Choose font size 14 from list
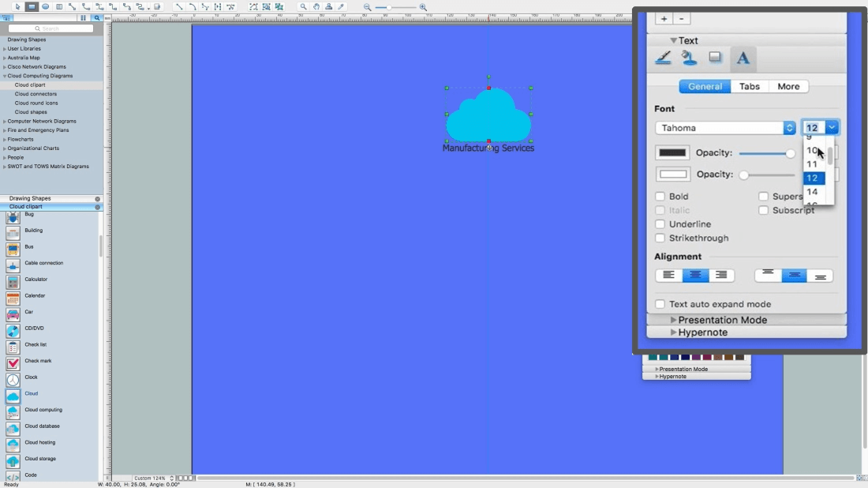Viewport: 868px width, 488px height. pos(812,192)
